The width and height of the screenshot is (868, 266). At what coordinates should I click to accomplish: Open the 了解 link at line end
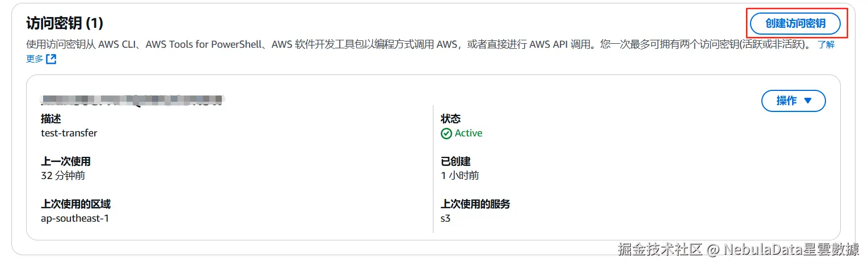point(826,44)
